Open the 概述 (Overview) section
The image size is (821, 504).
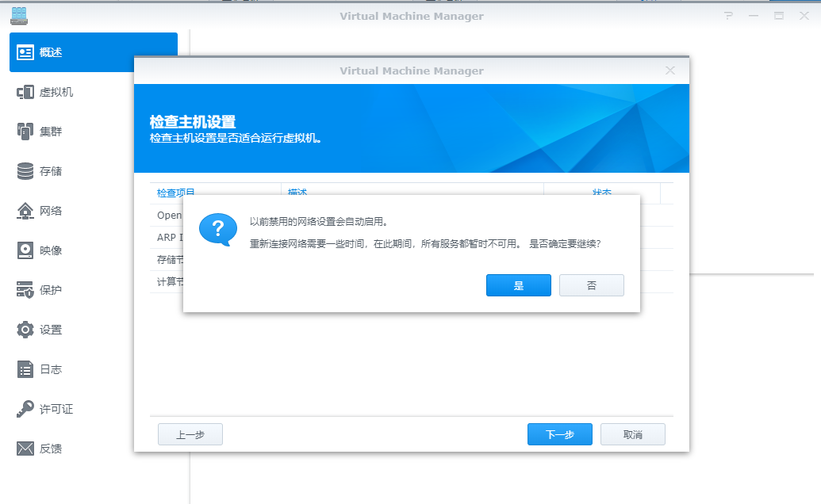(x=48, y=52)
